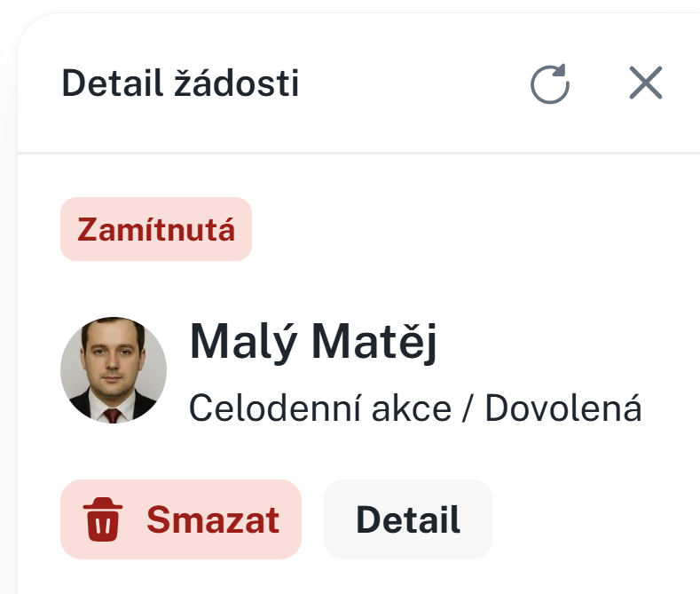Click Malý Matěj's profile photo
The image size is (700, 594).
(x=114, y=370)
